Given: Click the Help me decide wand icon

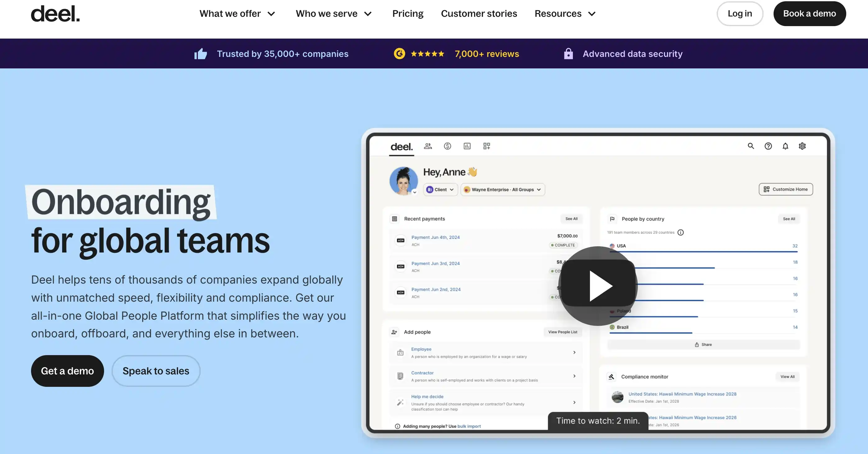Looking at the screenshot, I should [400, 402].
